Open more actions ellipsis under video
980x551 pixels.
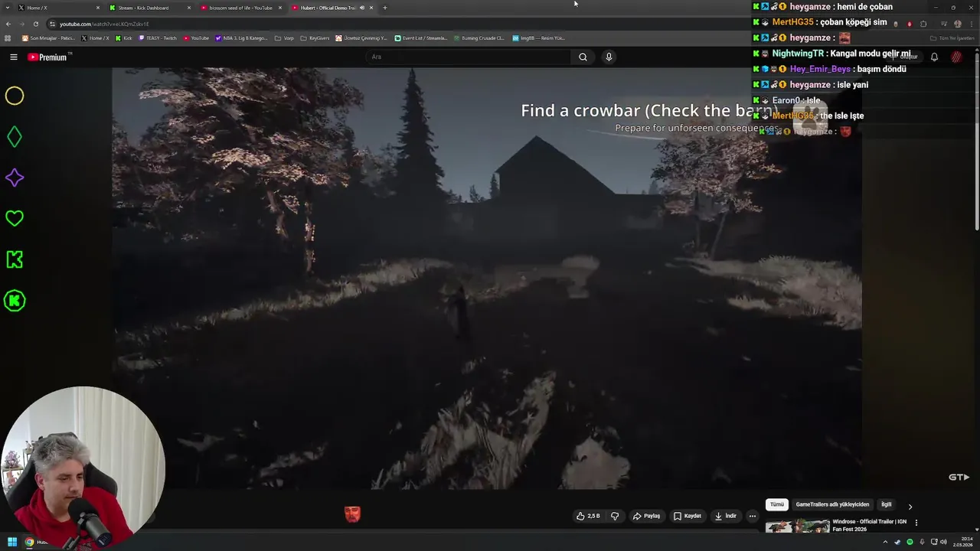click(753, 516)
